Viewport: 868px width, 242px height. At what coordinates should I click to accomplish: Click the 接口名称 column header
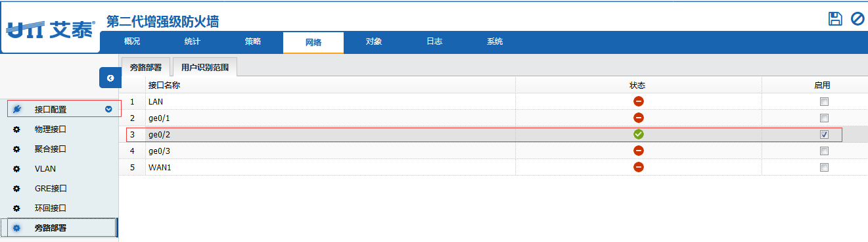coord(331,85)
